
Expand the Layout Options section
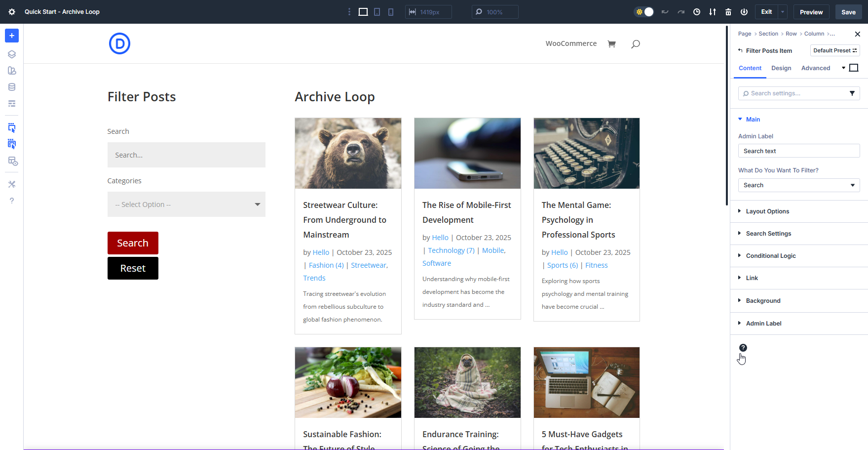(x=767, y=211)
